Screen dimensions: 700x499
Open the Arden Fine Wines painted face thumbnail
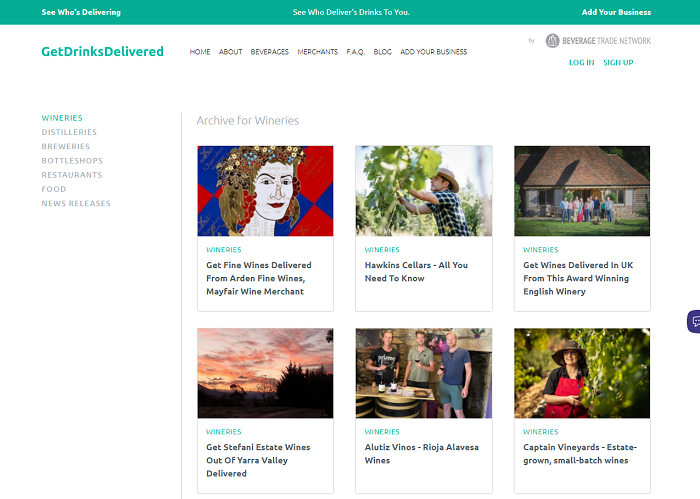(x=265, y=191)
